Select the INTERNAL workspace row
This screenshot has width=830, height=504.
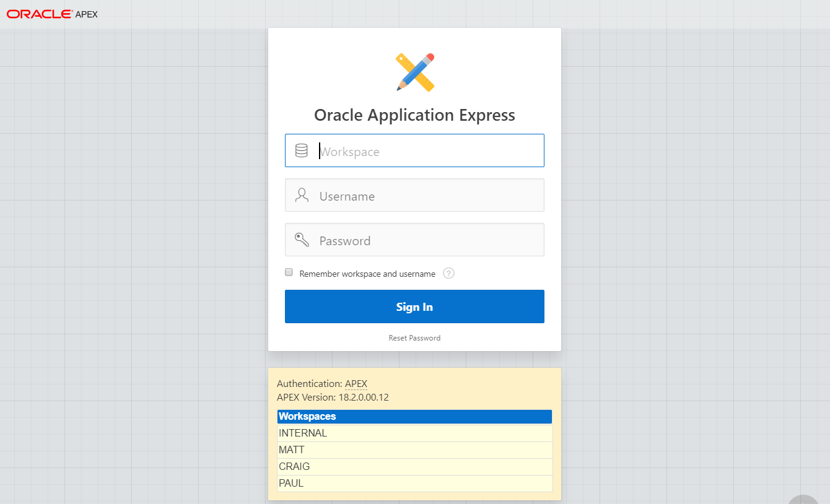pyautogui.click(x=414, y=433)
